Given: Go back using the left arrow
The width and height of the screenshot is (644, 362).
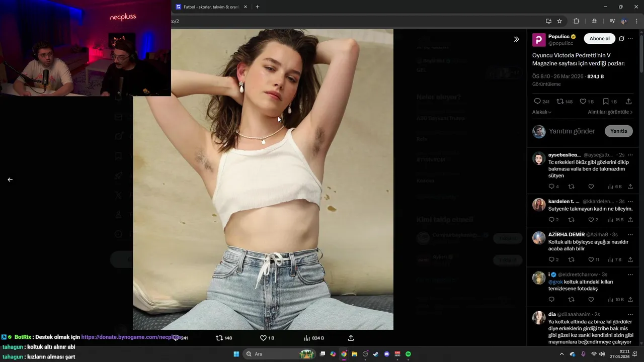Looking at the screenshot, I should coord(10,179).
